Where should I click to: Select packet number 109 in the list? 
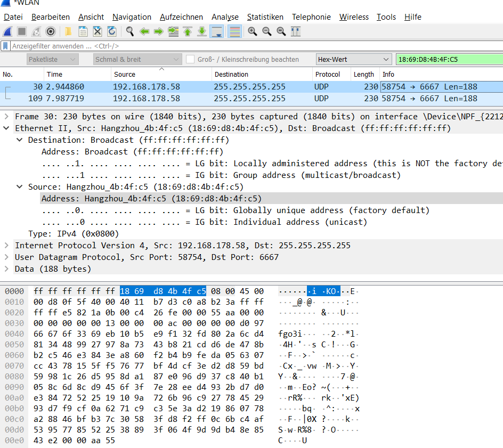[213, 99]
